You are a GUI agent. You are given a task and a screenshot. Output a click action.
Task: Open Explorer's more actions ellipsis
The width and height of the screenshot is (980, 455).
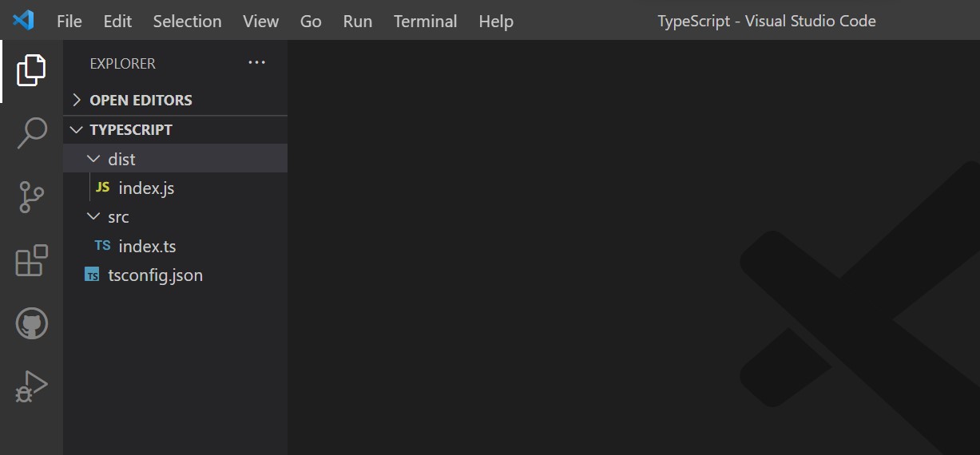coord(256,63)
